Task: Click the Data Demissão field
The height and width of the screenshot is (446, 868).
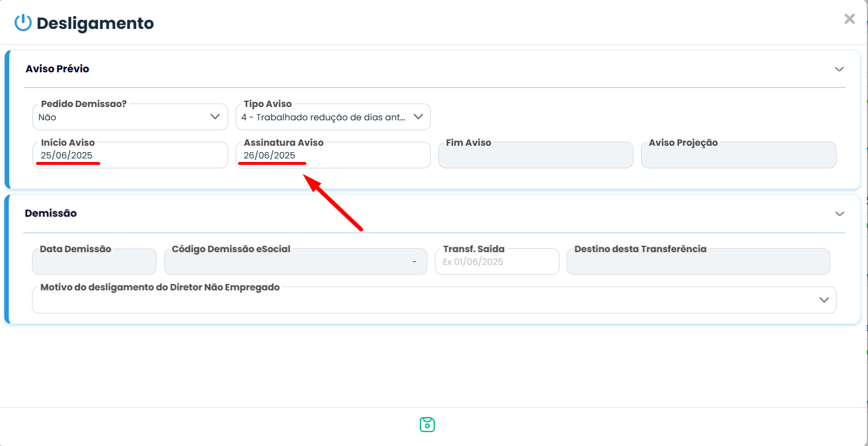Action: tap(94, 262)
